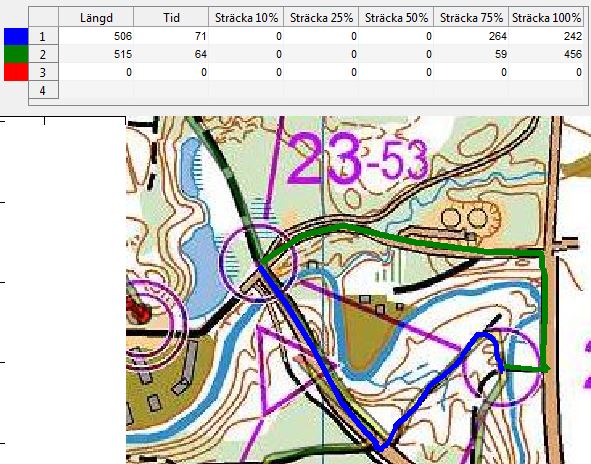Click the Sträcka 100% column header
Viewport: 591px width, 464px height.
pos(546,17)
